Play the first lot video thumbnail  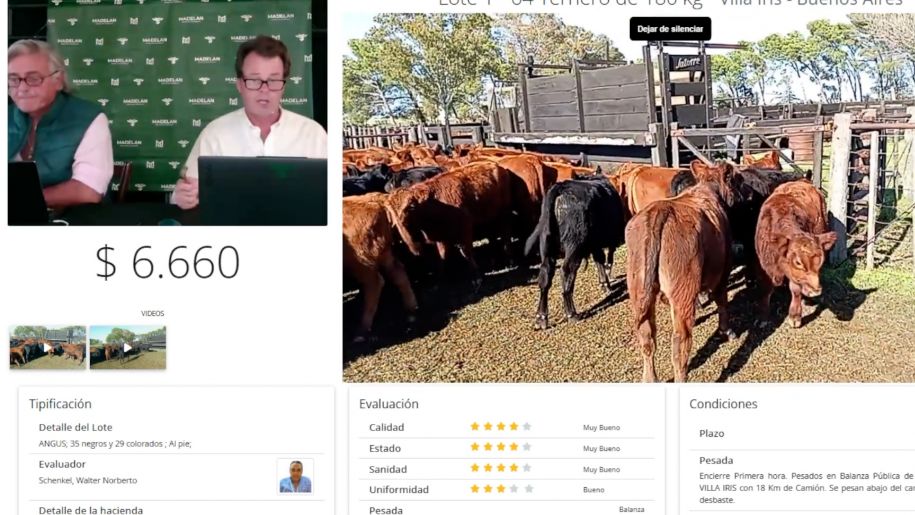[x=48, y=348]
